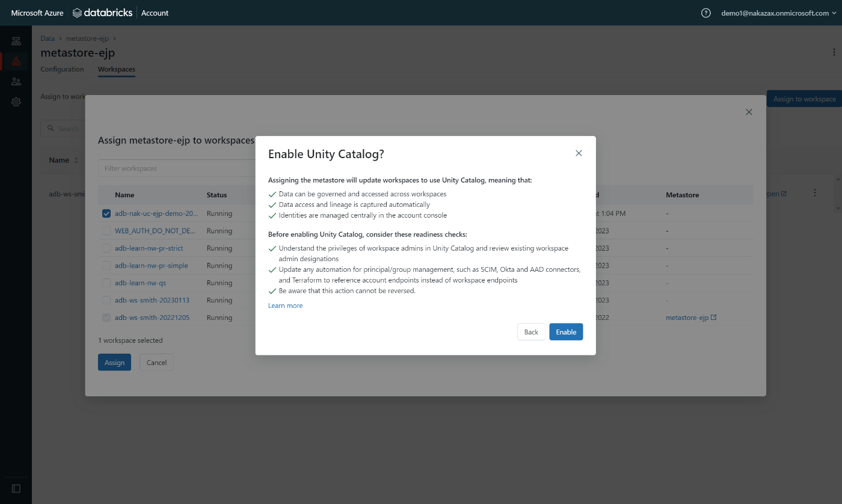Collapse the sidebar using the bottom icon
Image resolution: width=842 pixels, height=504 pixels.
click(x=16, y=488)
